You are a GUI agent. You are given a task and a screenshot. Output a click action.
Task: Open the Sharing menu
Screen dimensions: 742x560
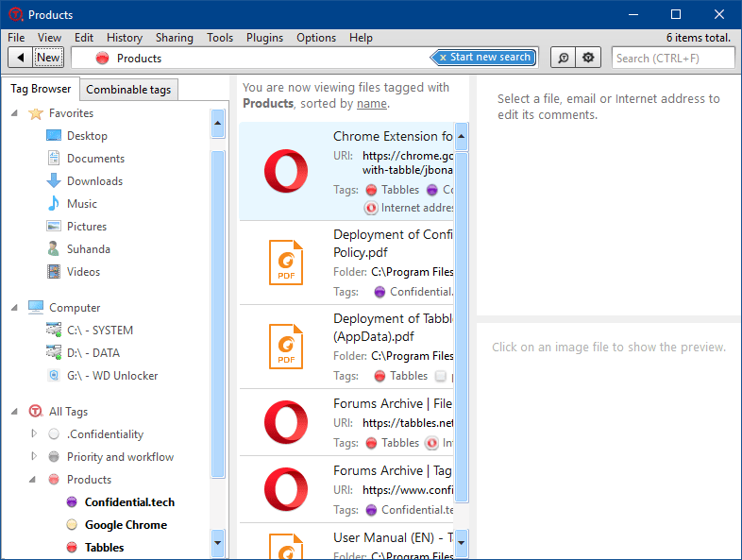click(174, 38)
